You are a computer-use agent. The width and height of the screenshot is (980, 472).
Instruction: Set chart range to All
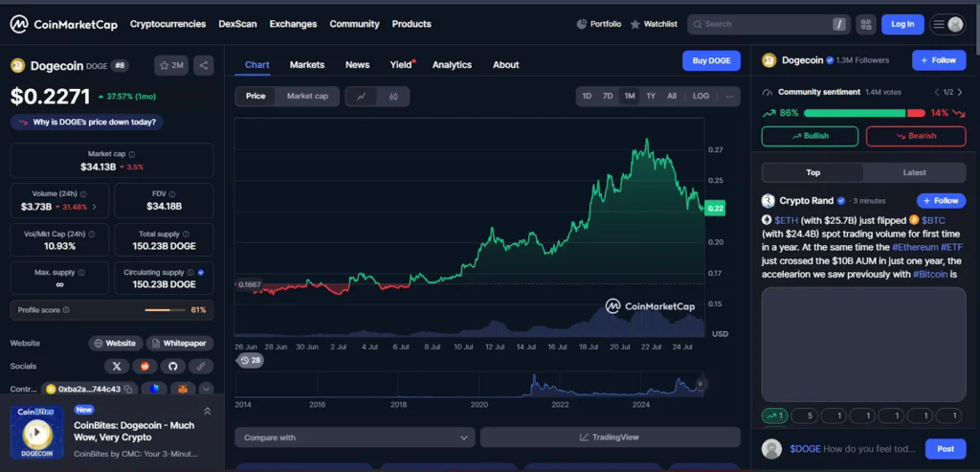672,97
